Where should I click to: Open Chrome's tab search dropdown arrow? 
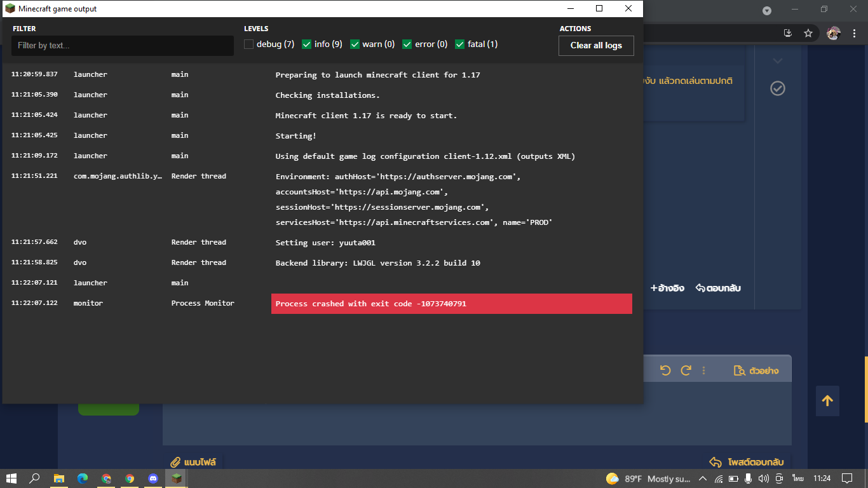(x=767, y=10)
